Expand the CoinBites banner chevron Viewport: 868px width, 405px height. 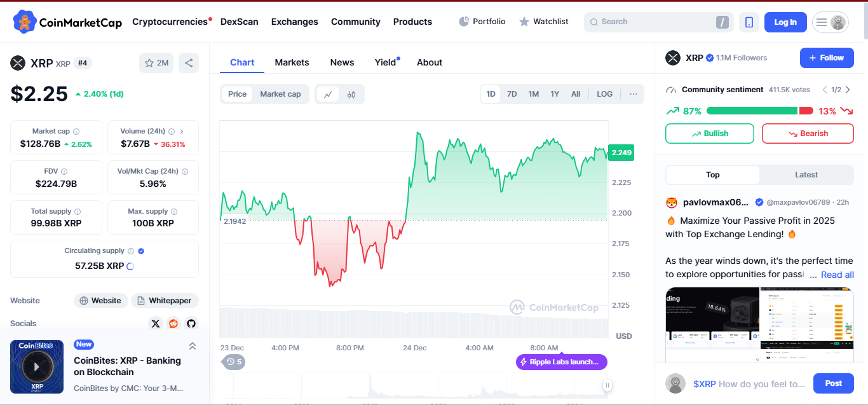(x=193, y=346)
